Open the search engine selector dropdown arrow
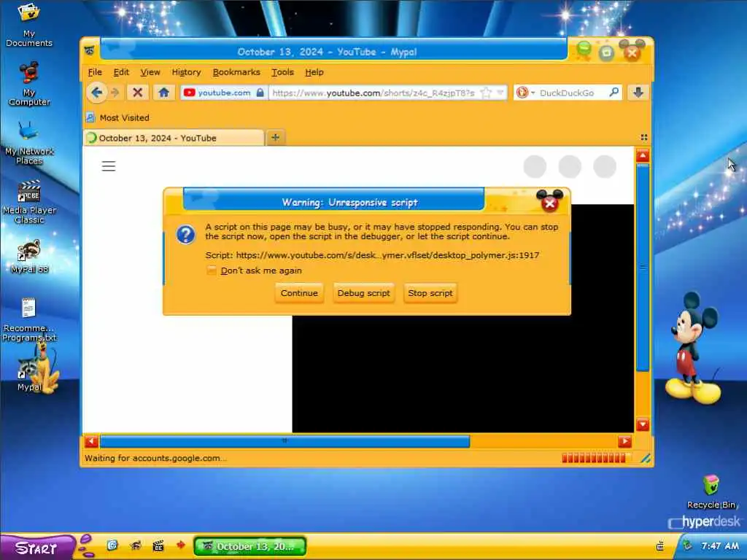The image size is (747, 560). tap(533, 93)
